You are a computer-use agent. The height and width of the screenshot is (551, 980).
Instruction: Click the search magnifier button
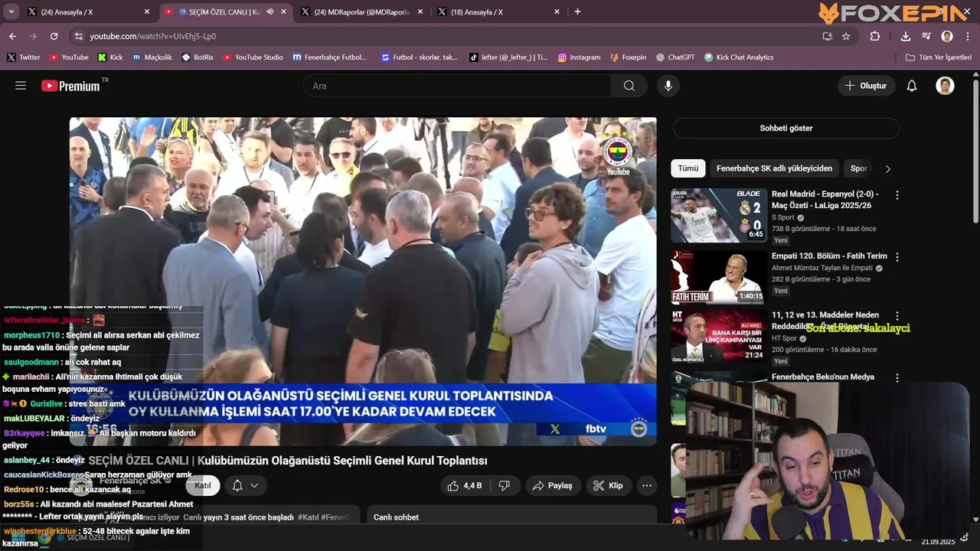pos(629,86)
